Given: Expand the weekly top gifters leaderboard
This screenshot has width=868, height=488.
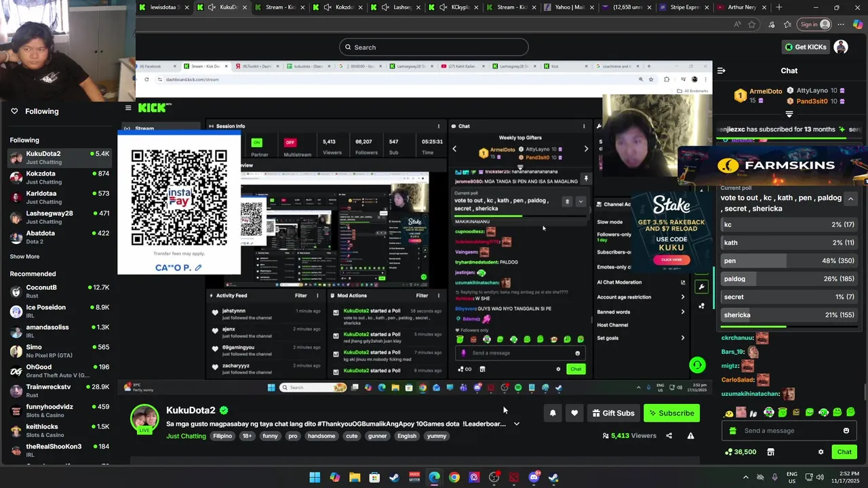Looking at the screenshot, I should [789, 114].
